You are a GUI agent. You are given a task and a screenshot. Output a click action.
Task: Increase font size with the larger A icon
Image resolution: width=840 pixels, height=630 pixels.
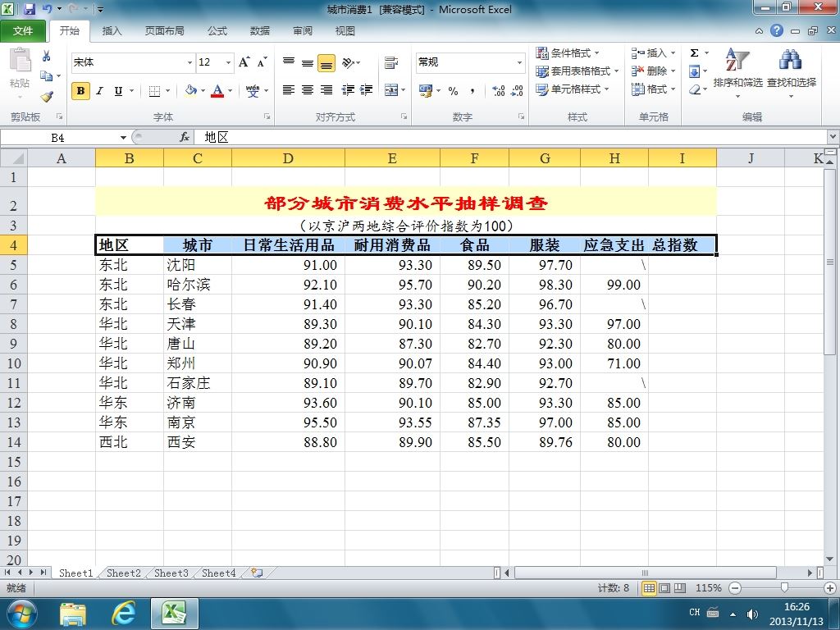pos(244,62)
